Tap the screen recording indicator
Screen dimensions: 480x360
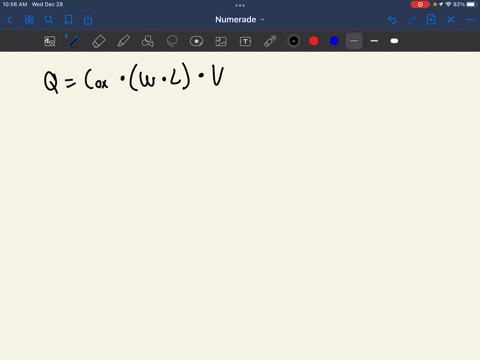tap(420, 4)
